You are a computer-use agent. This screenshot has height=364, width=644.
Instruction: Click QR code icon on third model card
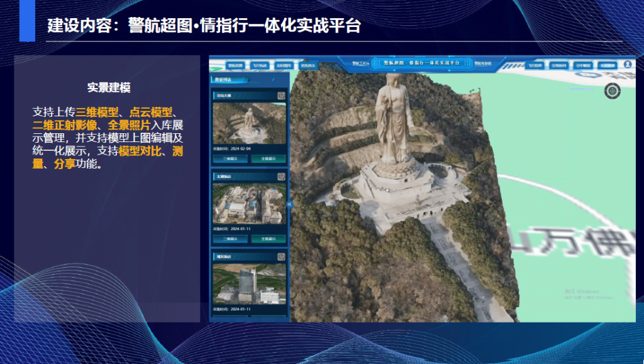[x=281, y=256]
